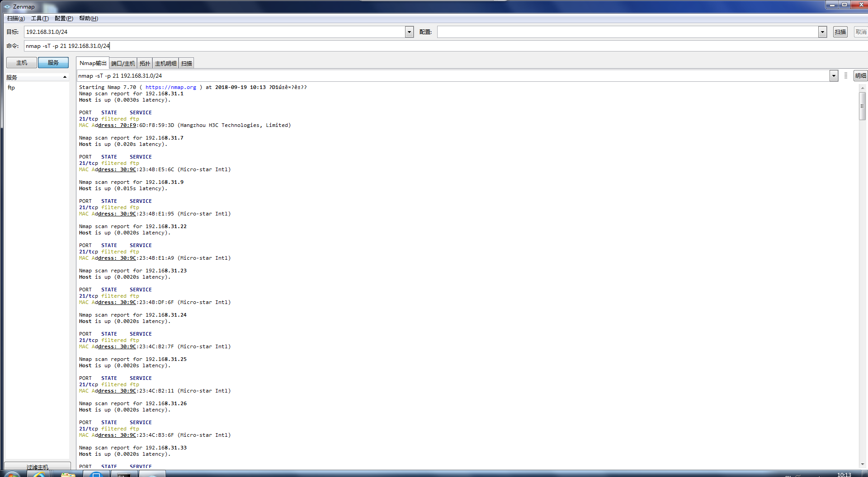Click the output scrollbar thumb

point(863,106)
